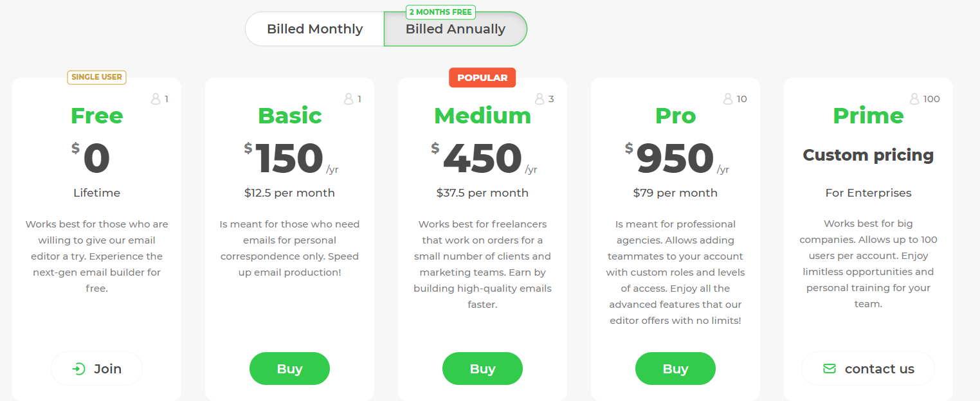This screenshot has width=980, height=401.
Task: Select the Billed Annually option
Action: 455,30
